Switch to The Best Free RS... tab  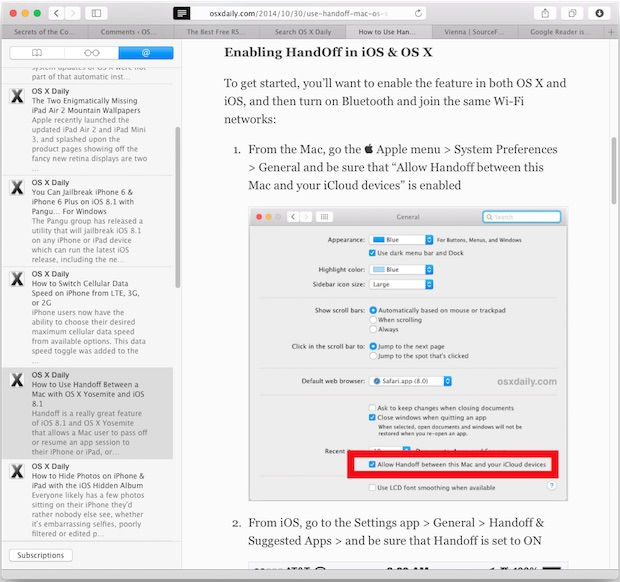217,32
